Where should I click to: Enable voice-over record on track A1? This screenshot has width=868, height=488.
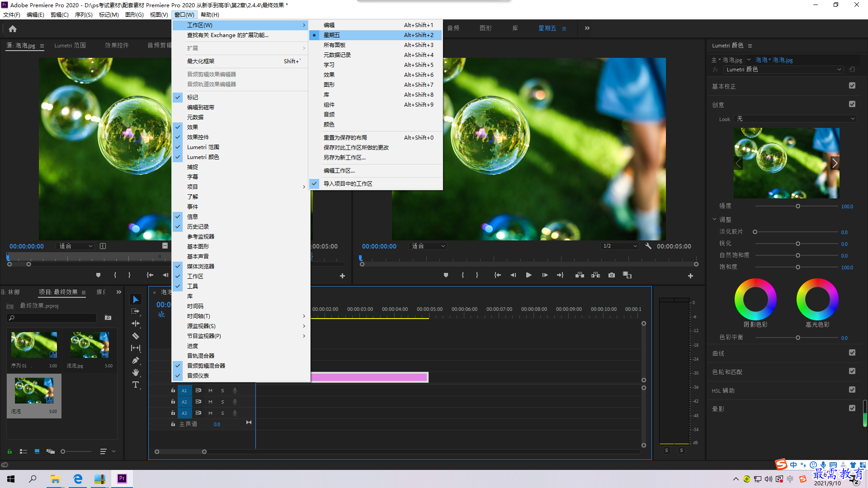[x=235, y=390]
